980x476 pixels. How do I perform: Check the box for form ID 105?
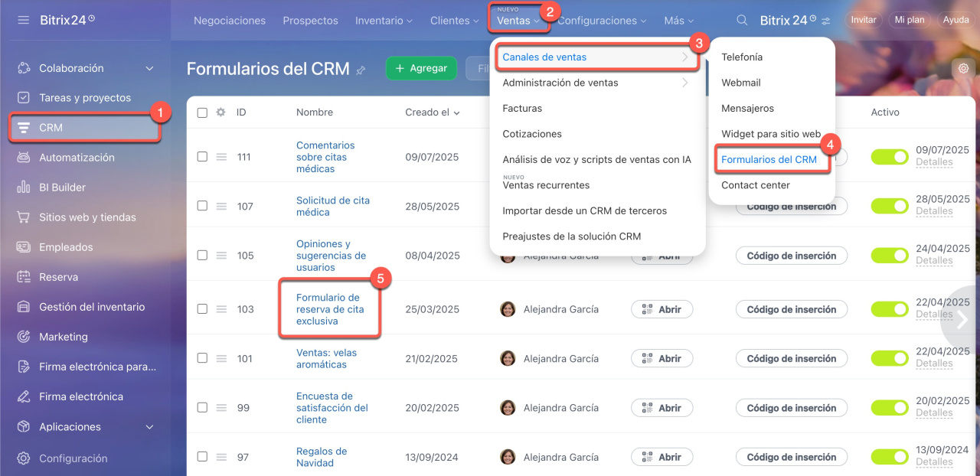tap(202, 256)
